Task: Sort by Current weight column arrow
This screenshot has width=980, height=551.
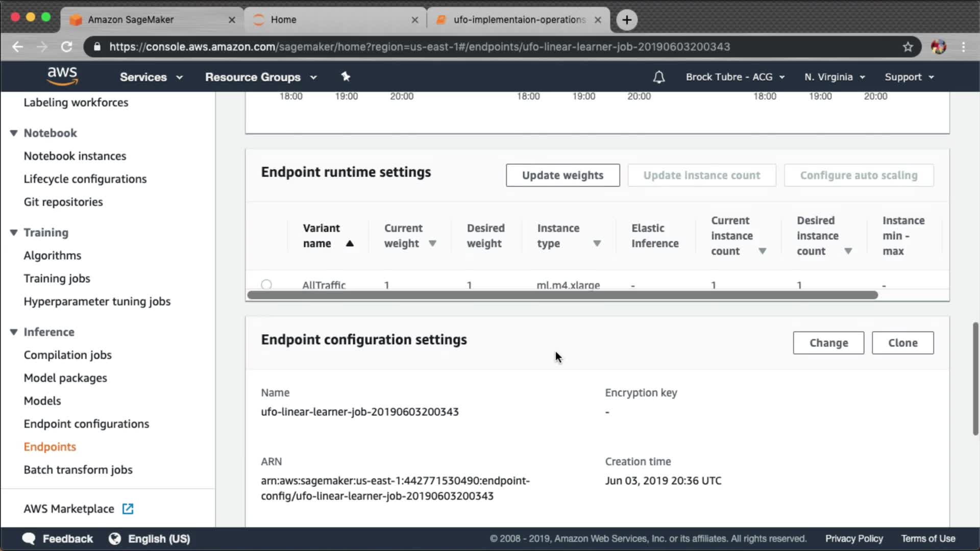Action: [432, 243]
